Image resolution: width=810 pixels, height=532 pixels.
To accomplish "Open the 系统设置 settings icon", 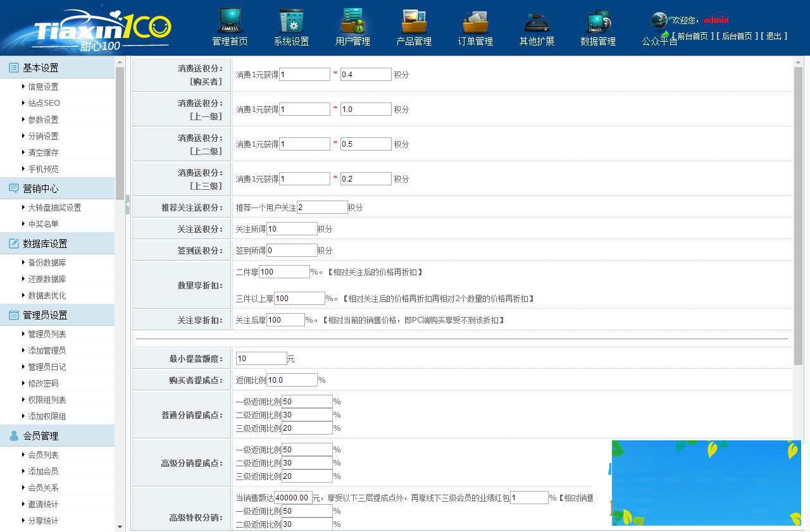I will click(290, 27).
